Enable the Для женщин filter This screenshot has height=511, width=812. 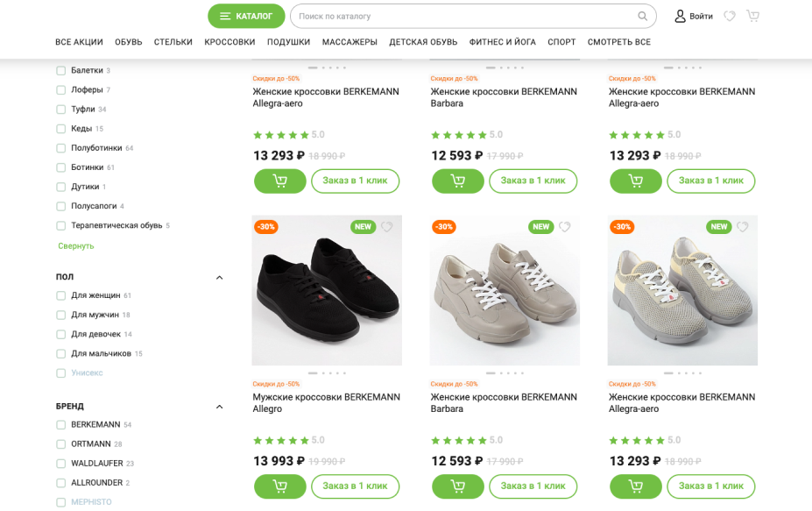pos(61,295)
